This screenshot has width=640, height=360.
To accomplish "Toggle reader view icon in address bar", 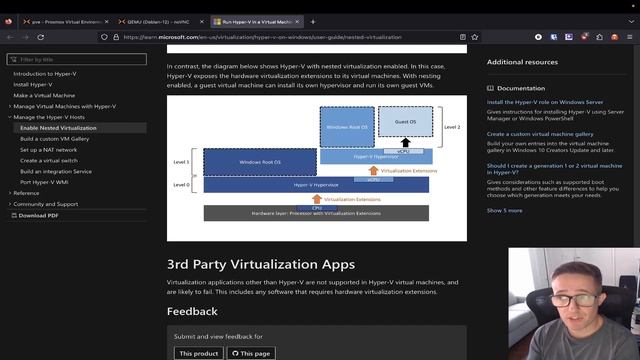I will (463, 37).
